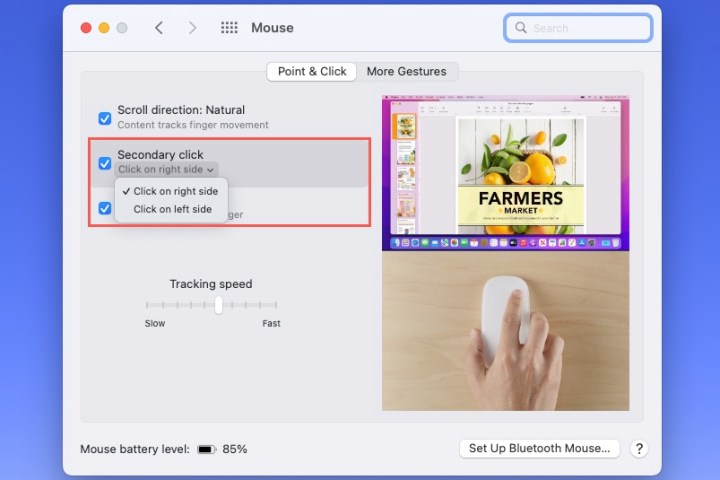Image resolution: width=720 pixels, height=480 pixels.
Task: Click the Slow label under slider
Action: 155,323
